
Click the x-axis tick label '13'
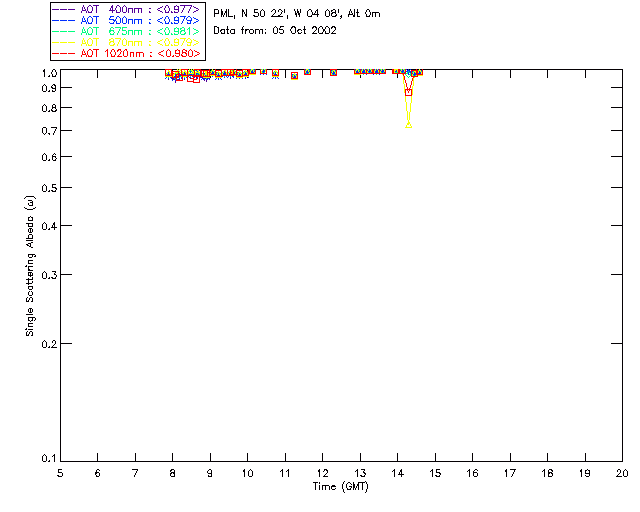coord(360,473)
